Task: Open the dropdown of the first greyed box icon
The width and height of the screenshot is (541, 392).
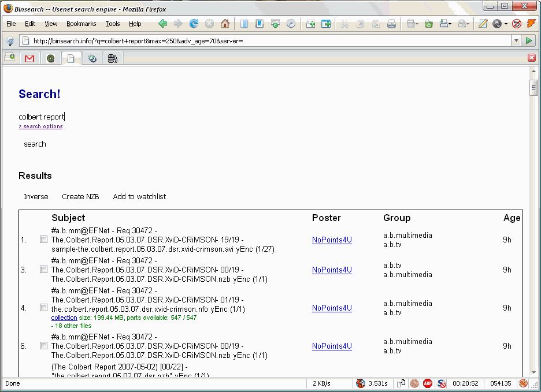Action: point(417,24)
